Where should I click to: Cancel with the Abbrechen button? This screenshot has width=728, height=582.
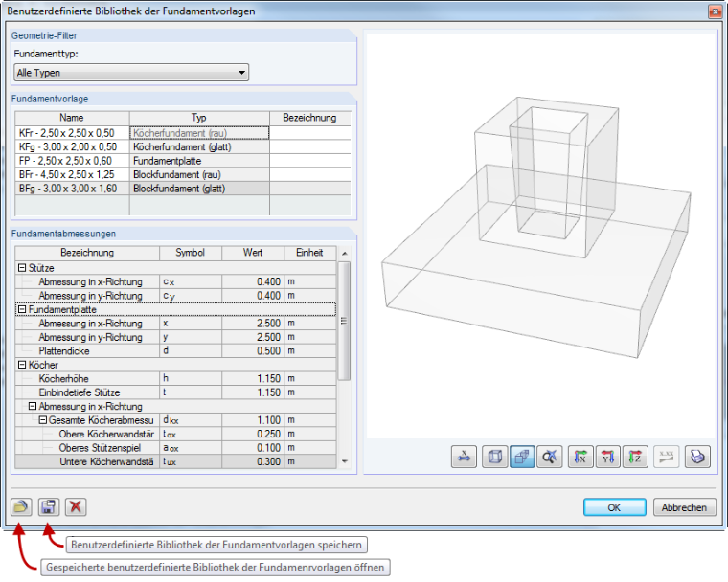click(x=684, y=507)
